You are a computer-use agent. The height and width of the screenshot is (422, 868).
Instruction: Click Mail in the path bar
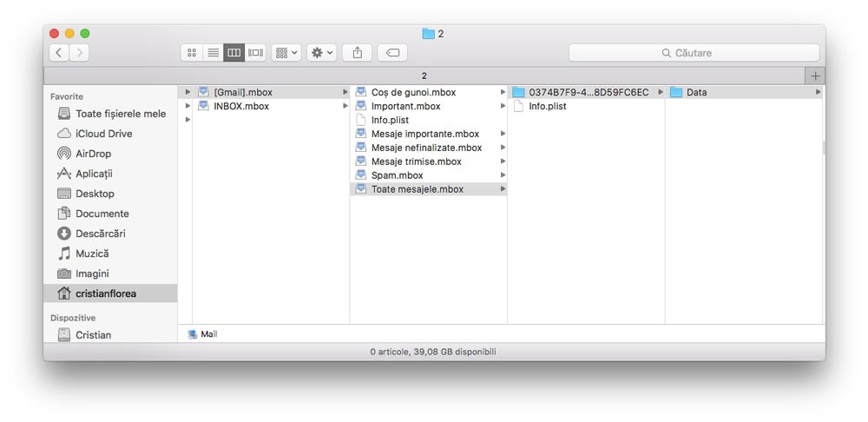(202, 334)
